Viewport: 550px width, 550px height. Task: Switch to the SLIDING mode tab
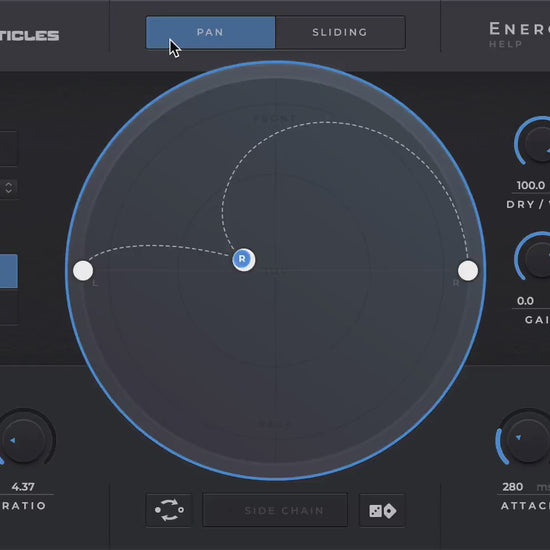coord(340,32)
